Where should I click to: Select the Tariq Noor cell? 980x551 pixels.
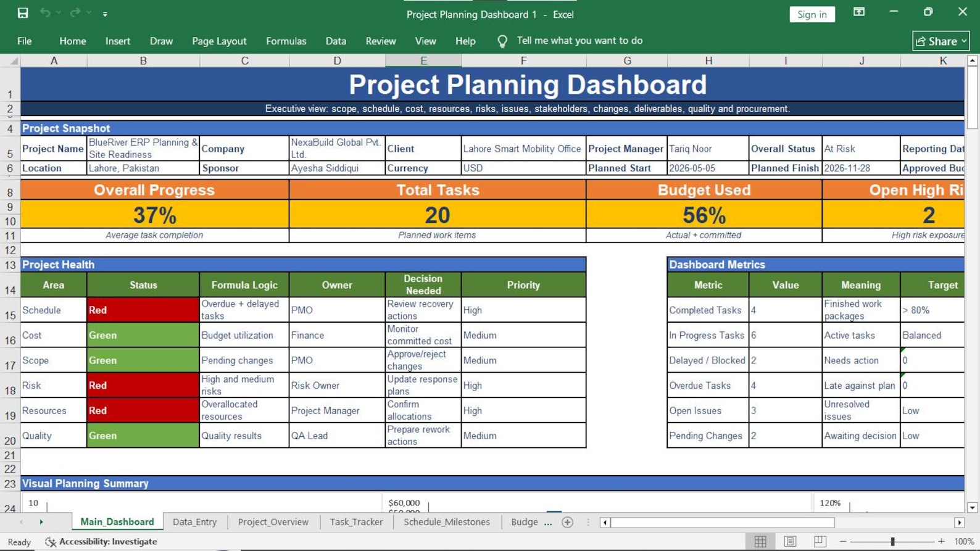coord(708,149)
